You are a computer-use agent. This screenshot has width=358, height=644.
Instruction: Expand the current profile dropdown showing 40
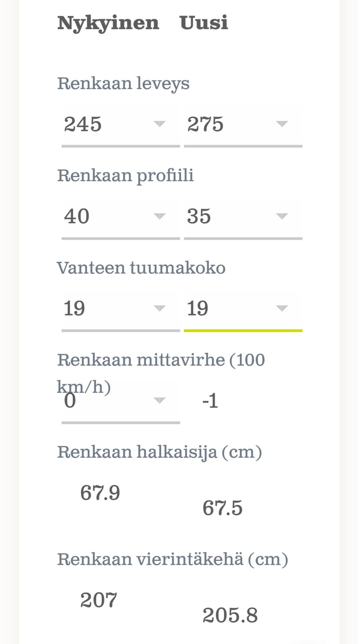(120, 216)
